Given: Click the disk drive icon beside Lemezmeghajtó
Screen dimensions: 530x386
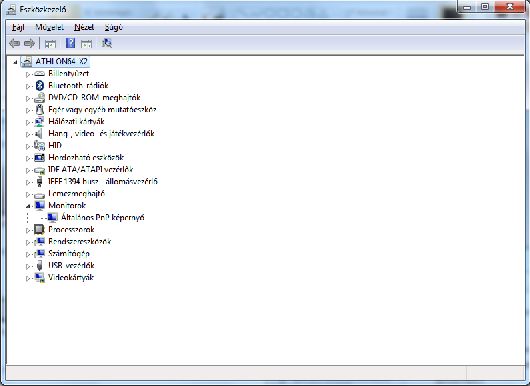Looking at the screenshot, I should tap(40, 194).
